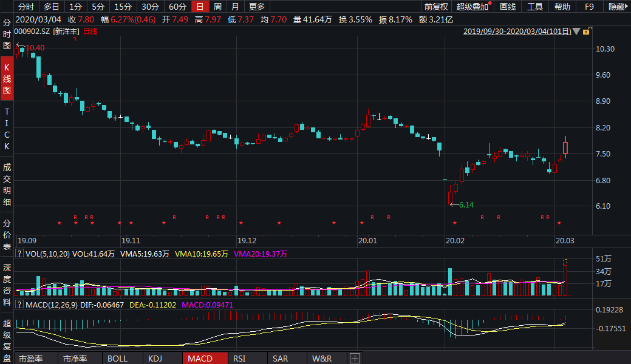Viewport: 631px width, 364px height.
Task: Click the help icon beside MACD(12,26,9)
Action: click(19, 305)
